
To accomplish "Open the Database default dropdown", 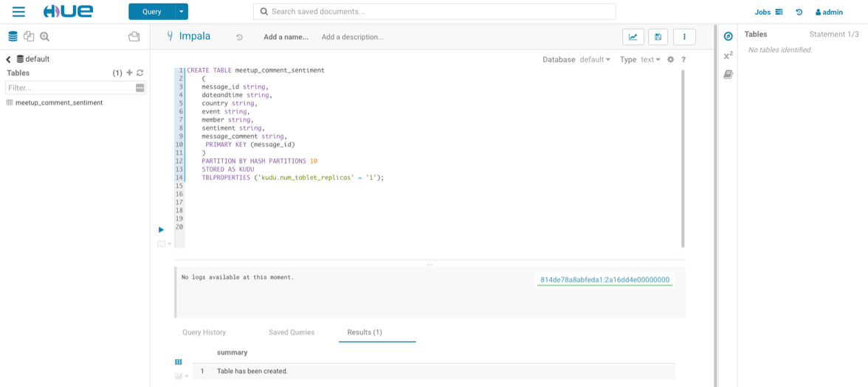I will point(595,59).
